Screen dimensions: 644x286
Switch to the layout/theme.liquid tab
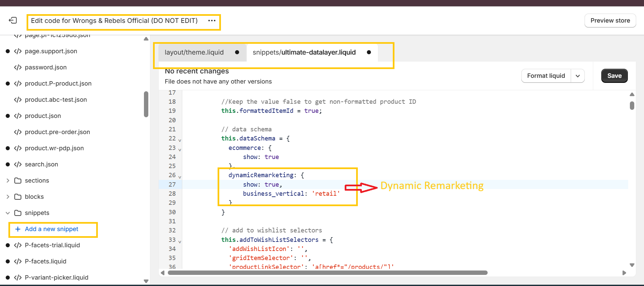(194, 52)
